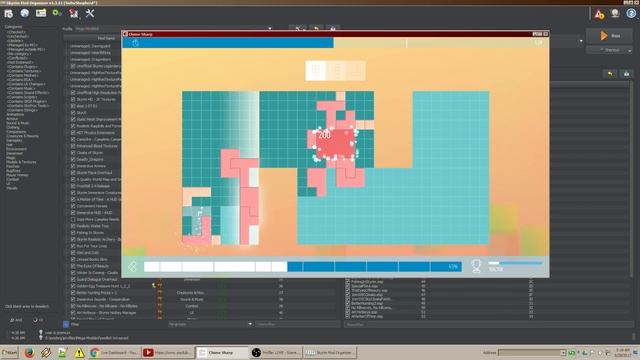Select the <Conflicted> category

click(x=18, y=58)
